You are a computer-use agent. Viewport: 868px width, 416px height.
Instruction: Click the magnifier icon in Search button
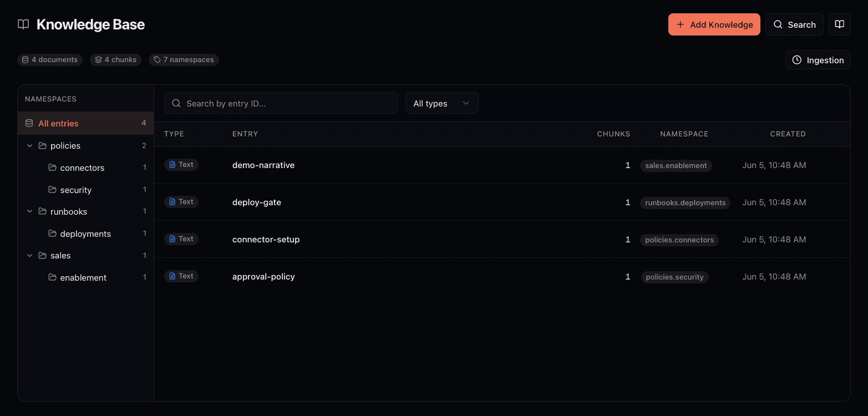(x=778, y=24)
